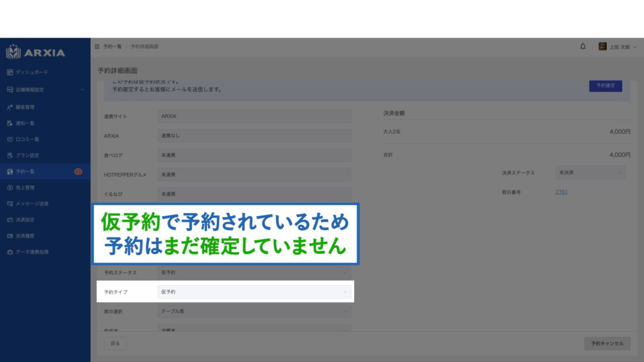
Task: Click the 予約キャンセル button
Action: 607,343
